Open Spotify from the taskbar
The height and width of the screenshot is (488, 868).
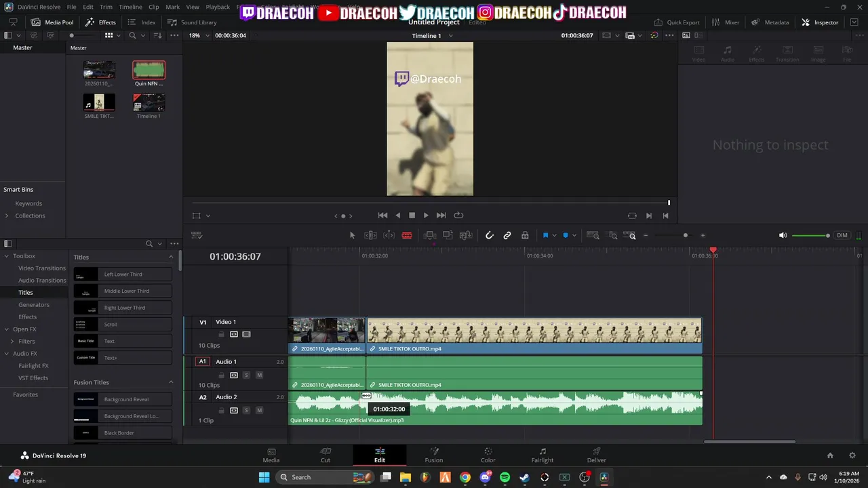click(505, 477)
